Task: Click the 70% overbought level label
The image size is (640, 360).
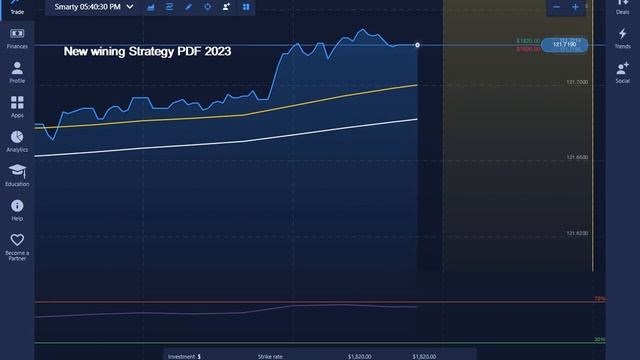Action: click(x=599, y=299)
